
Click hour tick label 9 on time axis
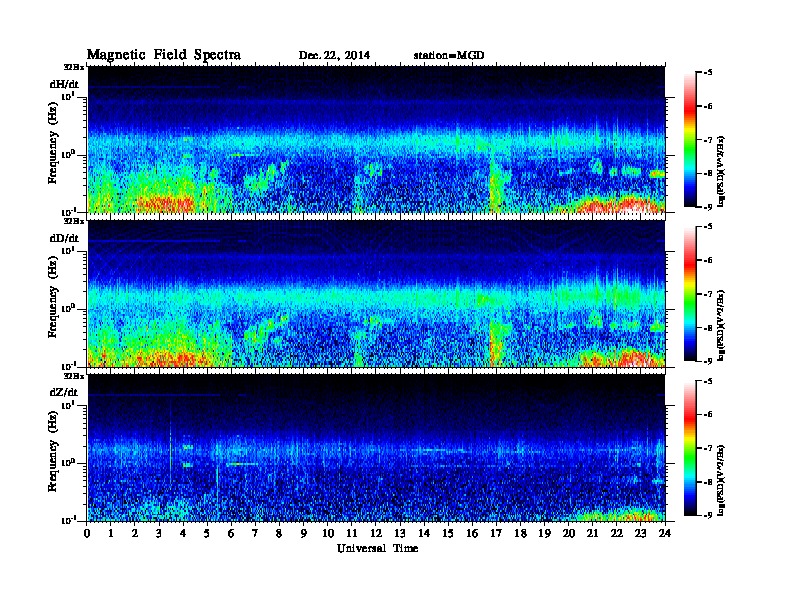pyautogui.click(x=304, y=533)
